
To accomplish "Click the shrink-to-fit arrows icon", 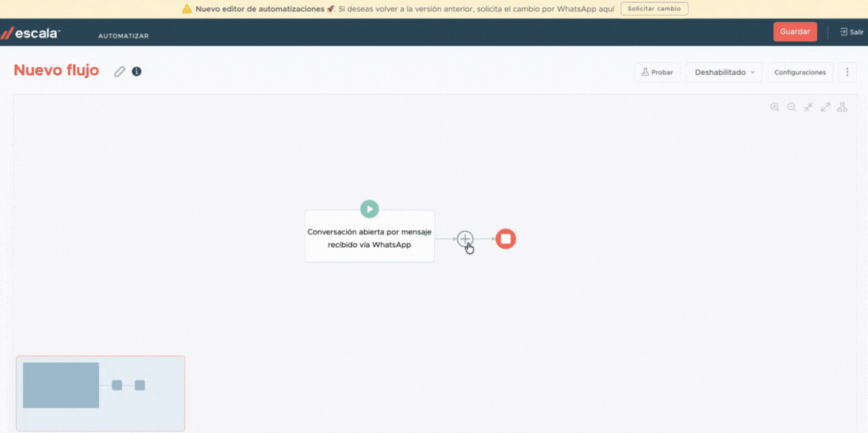I will (x=808, y=107).
